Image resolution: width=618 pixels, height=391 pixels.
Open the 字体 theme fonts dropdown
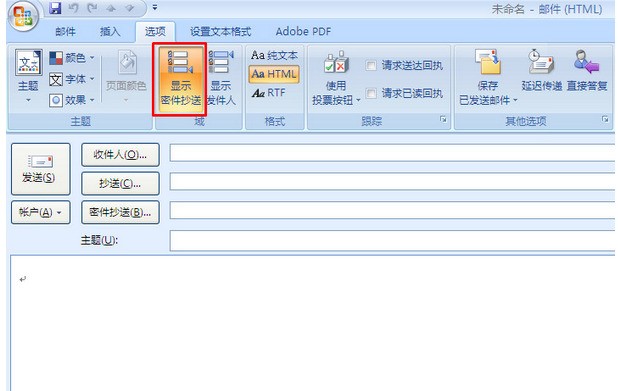pyautogui.click(x=72, y=79)
